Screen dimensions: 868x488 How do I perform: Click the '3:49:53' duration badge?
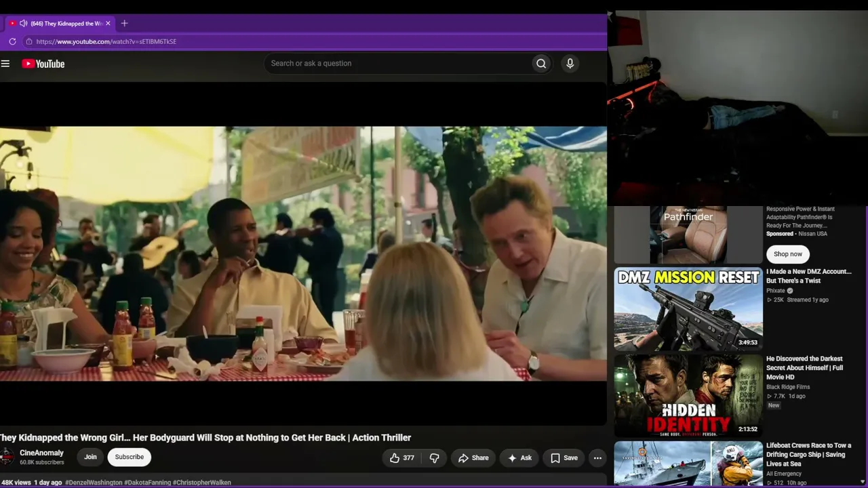pyautogui.click(x=748, y=342)
